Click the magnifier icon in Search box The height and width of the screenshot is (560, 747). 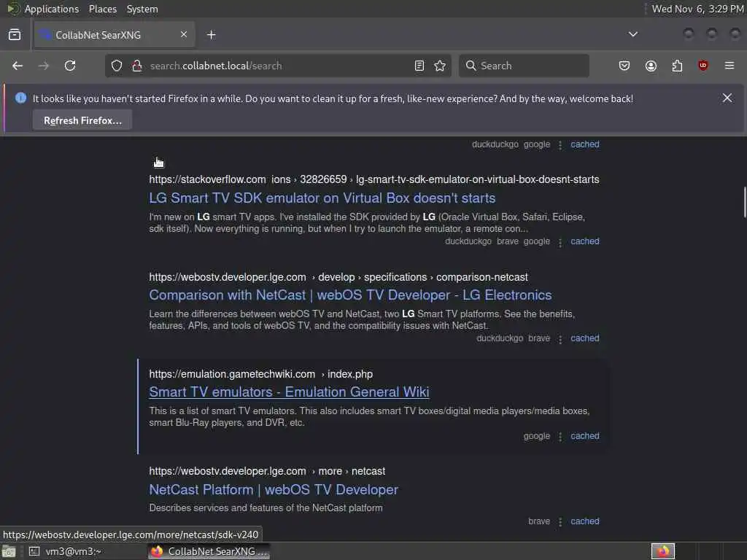471,66
